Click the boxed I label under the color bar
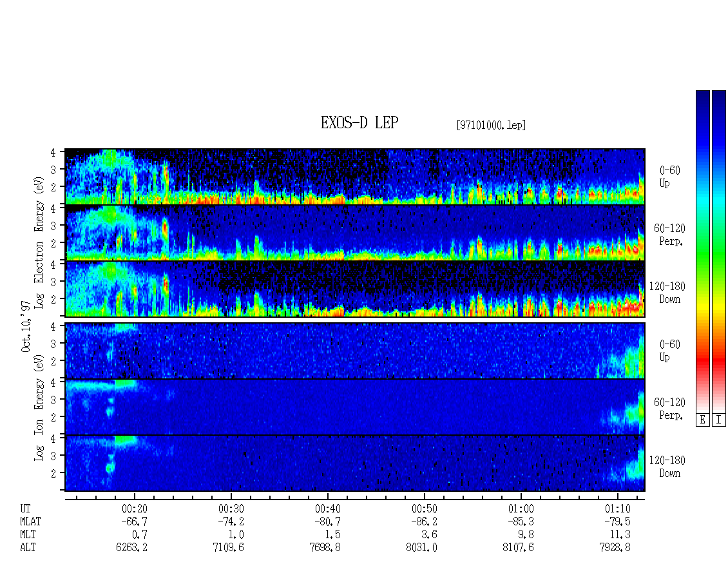The width and height of the screenshot is (728, 564). point(719,420)
